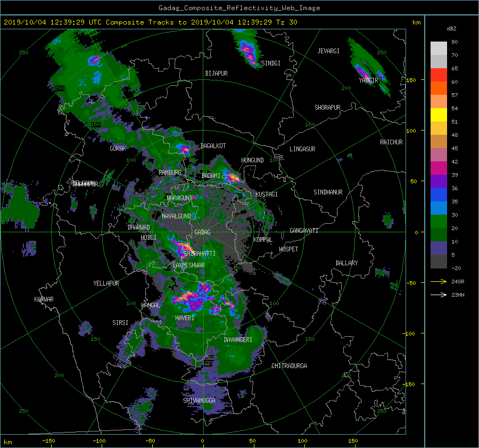The width and height of the screenshot is (479, 448).
Task: Select the light grey 80 dBZ swatch
Action: coord(439,48)
